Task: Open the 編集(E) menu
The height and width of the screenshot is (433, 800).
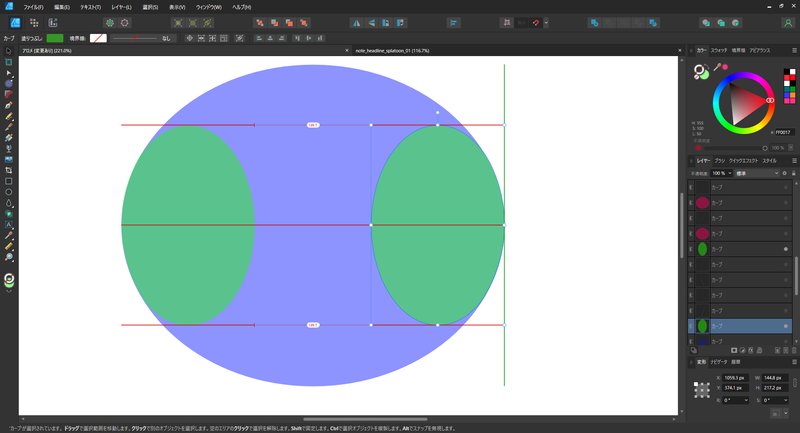Action: pos(62,7)
